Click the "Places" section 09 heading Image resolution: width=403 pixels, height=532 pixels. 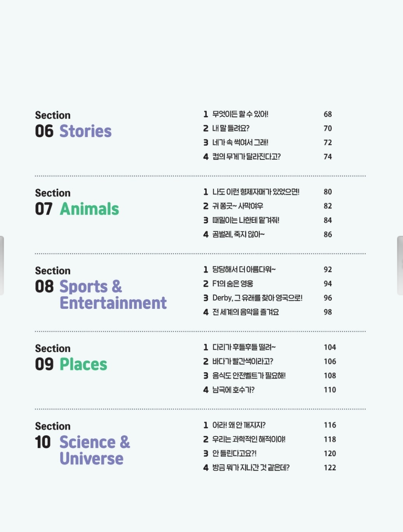83,364
